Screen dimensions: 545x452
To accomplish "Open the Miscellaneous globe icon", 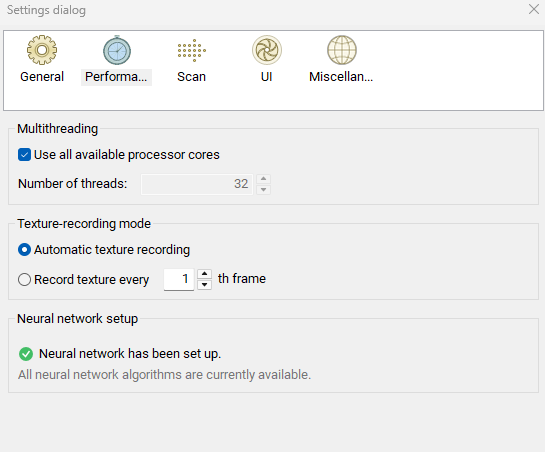I will [x=342, y=50].
